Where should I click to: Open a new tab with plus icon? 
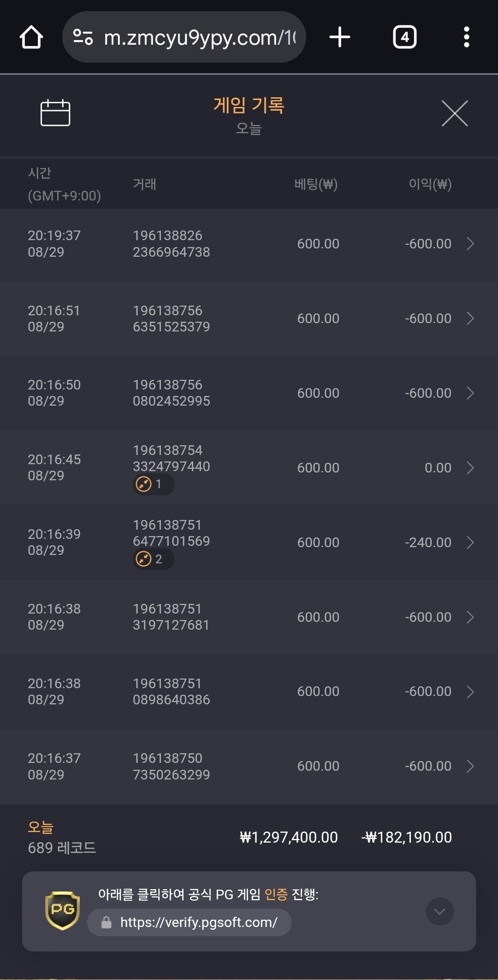point(340,37)
